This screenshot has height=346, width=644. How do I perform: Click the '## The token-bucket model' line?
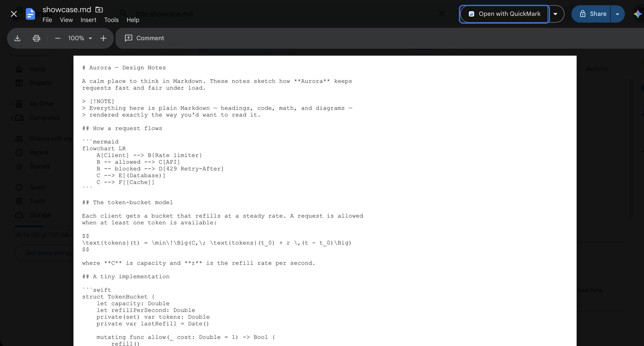[128, 202]
